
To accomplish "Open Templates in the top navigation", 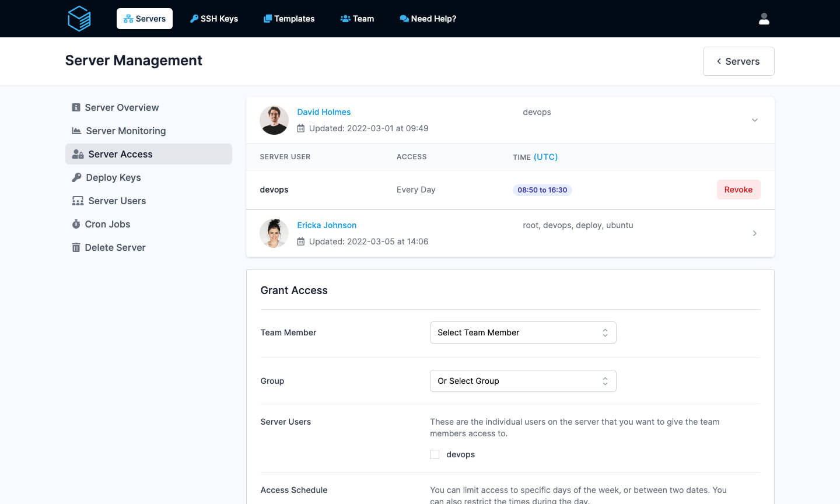I will coord(289,19).
